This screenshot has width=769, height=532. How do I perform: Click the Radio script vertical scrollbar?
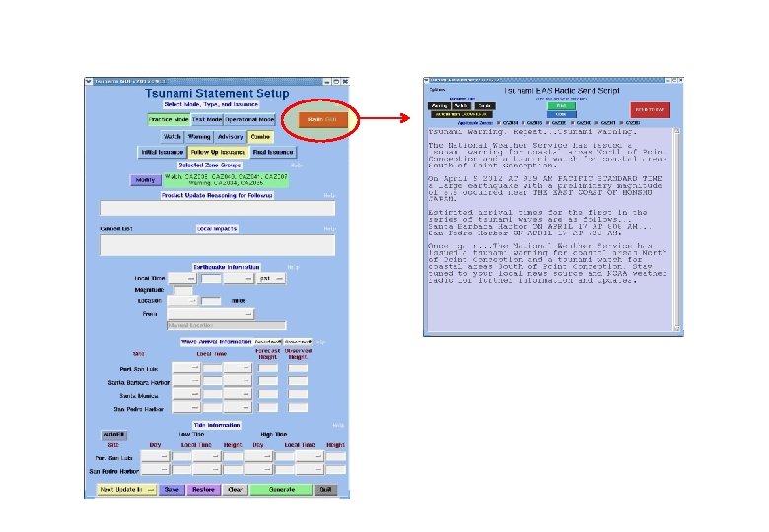[x=677, y=230]
